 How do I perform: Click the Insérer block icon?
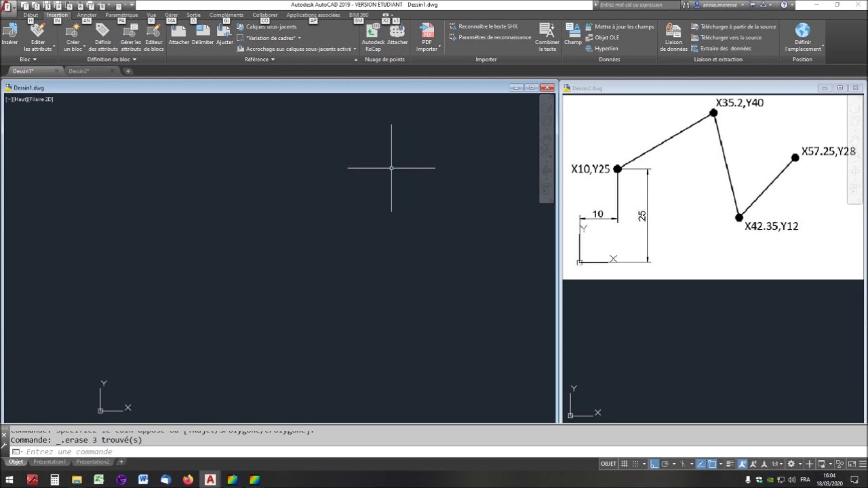pyautogui.click(x=9, y=30)
